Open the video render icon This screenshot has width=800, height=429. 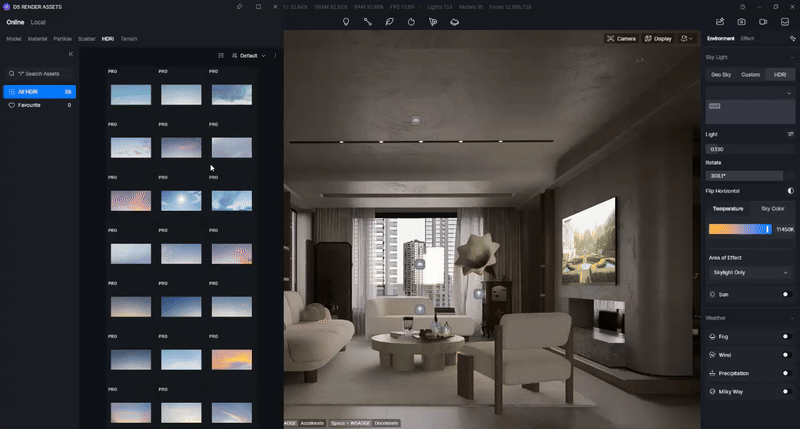tap(763, 21)
